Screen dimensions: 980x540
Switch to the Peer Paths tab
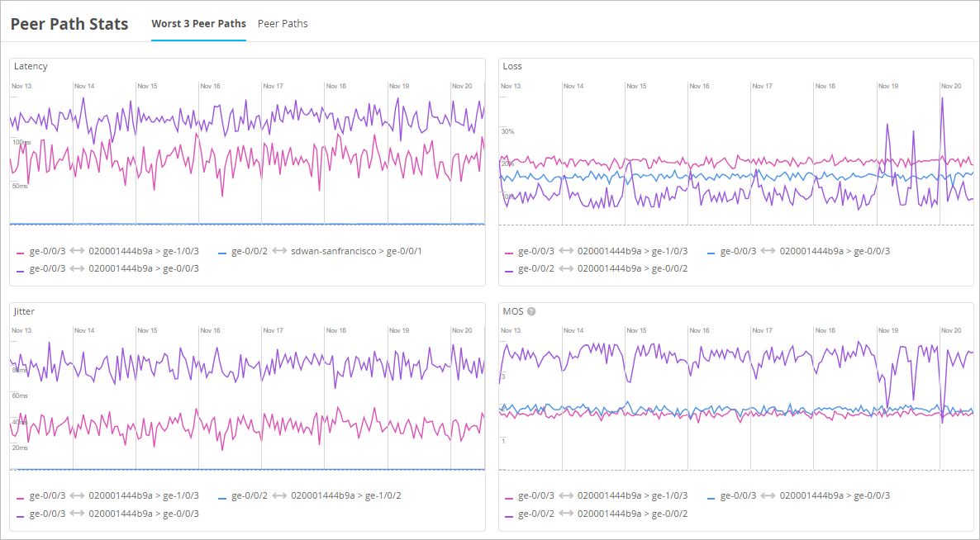click(x=283, y=24)
